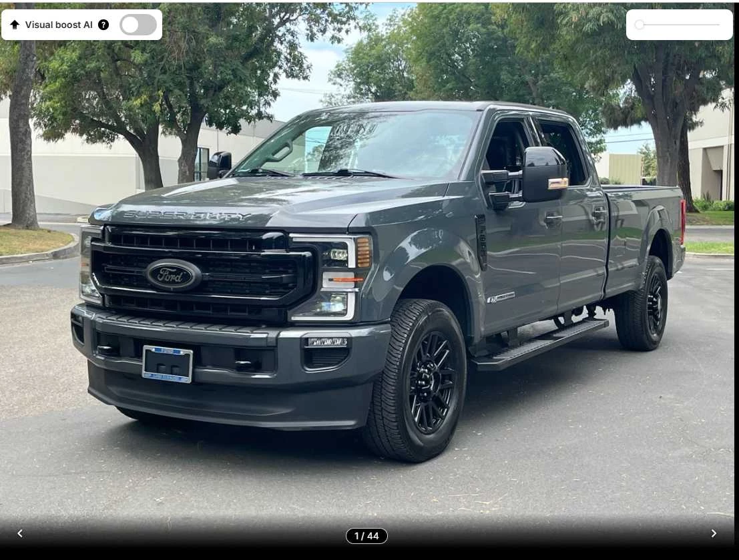Click the fog light in front bumper

pyautogui.click(x=327, y=342)
